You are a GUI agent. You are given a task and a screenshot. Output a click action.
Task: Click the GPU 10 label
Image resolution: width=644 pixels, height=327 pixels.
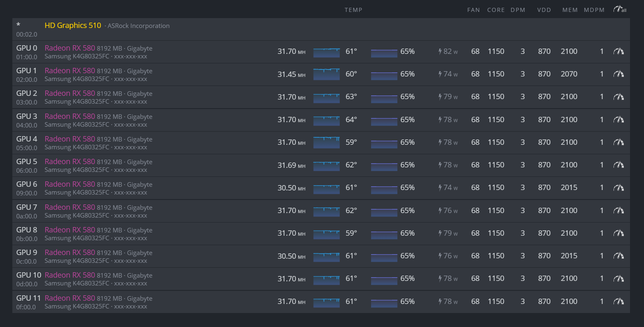point(29,275)
